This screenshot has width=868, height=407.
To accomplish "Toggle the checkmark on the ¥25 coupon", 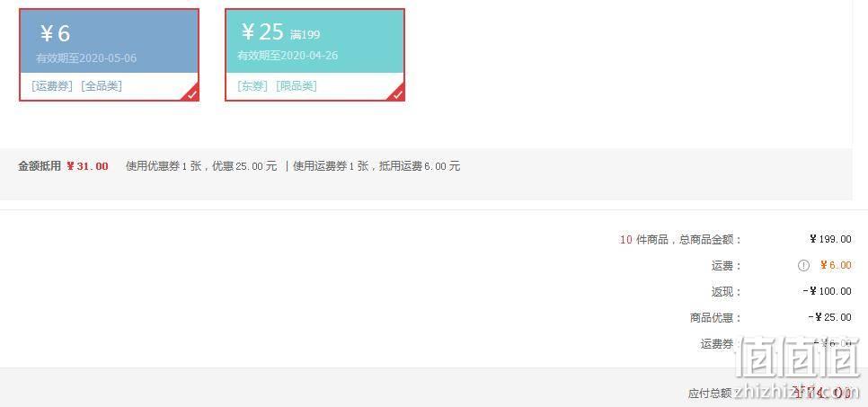I will tap(397, 94).
